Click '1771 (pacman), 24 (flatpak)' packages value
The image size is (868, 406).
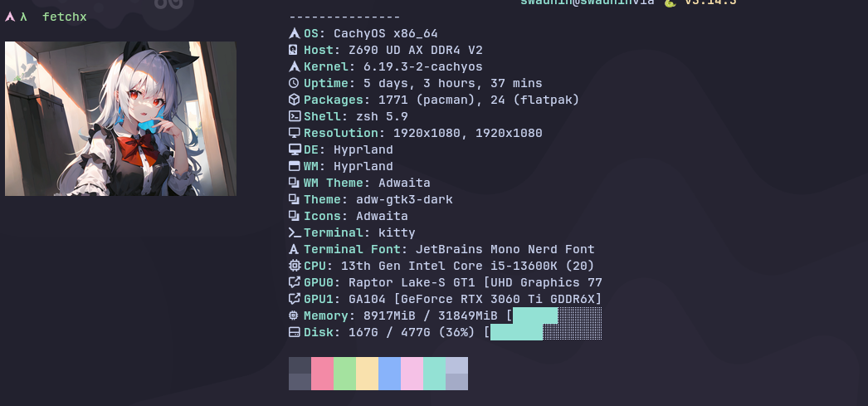479,100
